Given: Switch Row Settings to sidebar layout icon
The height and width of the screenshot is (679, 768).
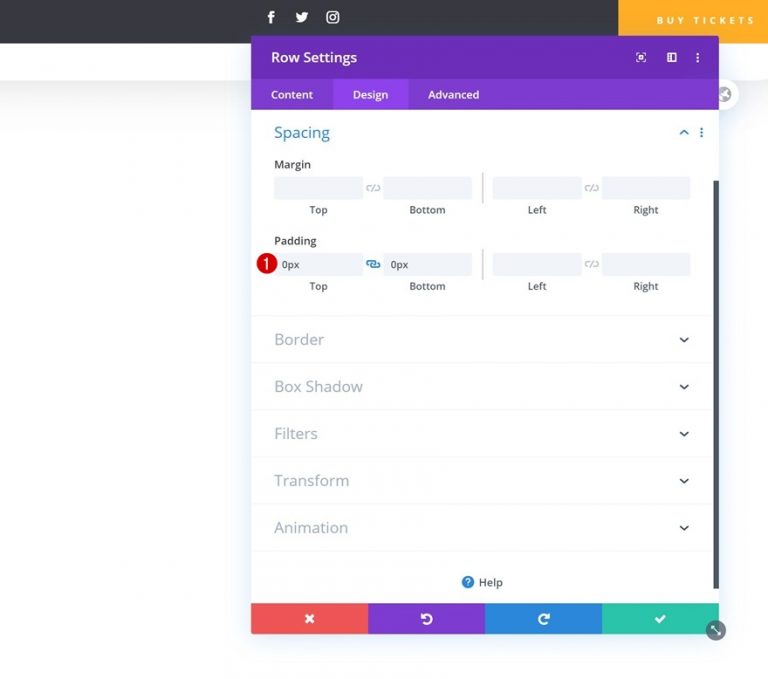Looking at the screenshot, I should (672, 57).
